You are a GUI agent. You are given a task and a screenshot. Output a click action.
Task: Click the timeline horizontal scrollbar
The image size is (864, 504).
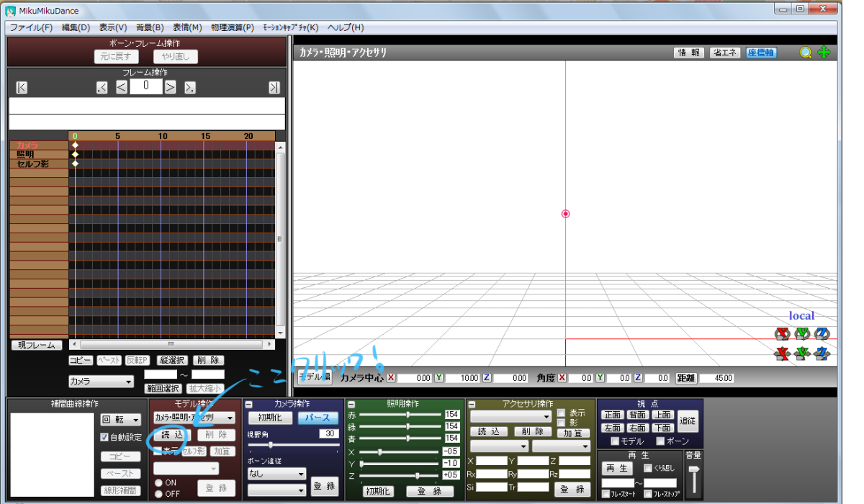click(x=171, y=344)
